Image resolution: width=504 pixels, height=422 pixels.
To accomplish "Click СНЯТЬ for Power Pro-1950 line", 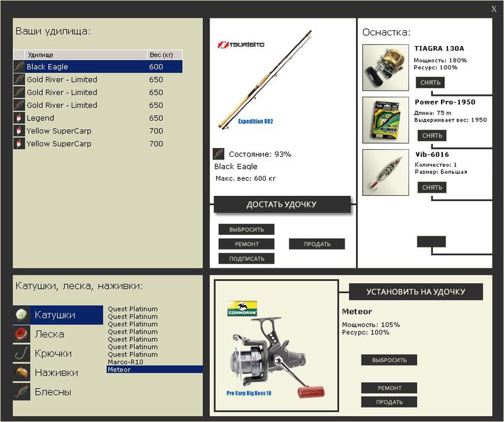I will (x=432, y=135).
